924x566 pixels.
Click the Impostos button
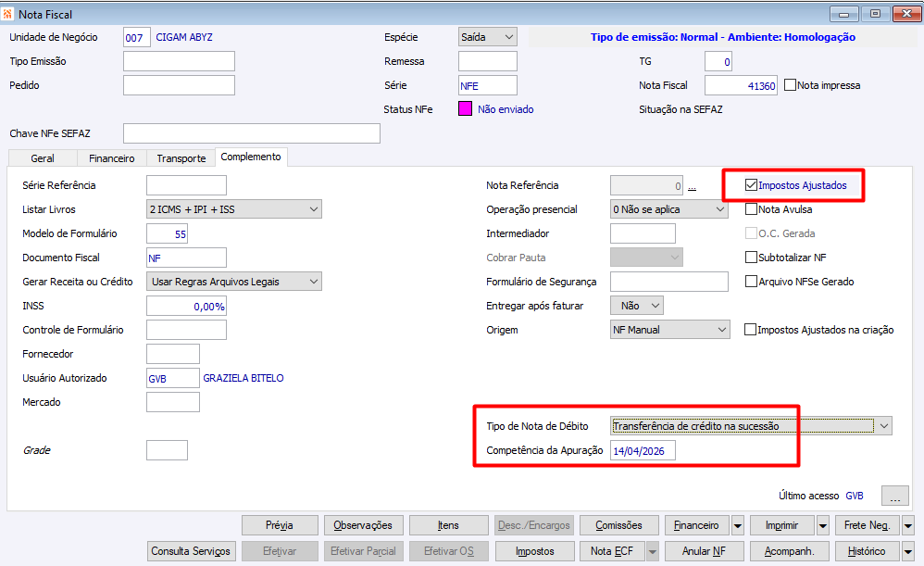coord(535,551)
